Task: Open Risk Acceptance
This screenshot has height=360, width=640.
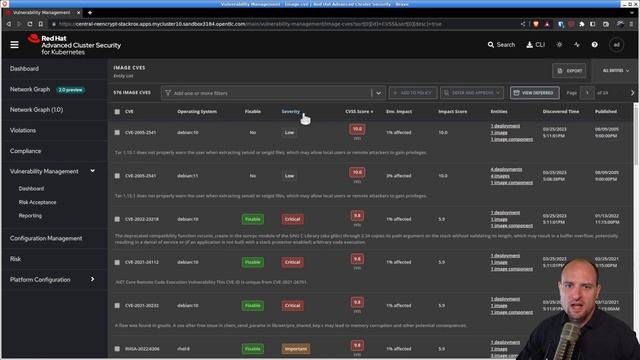Action: 38,202
